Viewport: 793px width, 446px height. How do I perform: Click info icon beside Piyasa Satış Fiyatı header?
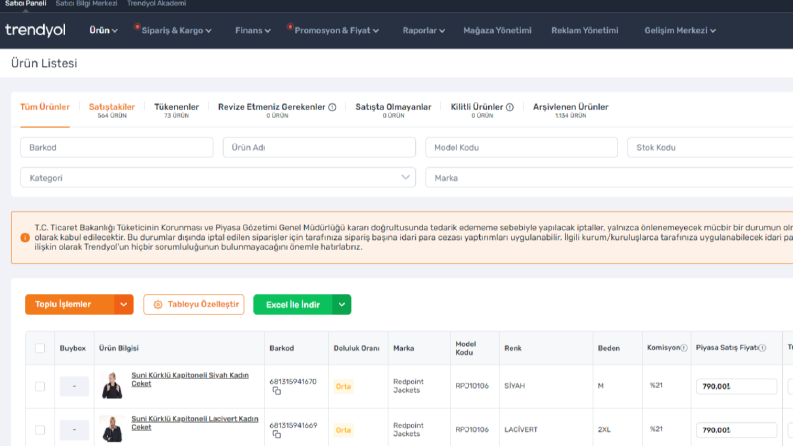762,348
